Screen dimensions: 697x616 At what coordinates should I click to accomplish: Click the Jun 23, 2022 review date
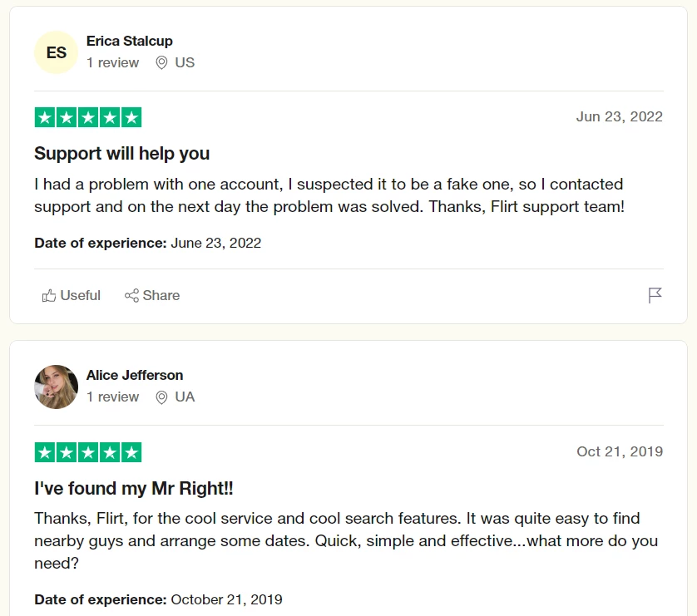pyautogui.click(x=619, y=116)
